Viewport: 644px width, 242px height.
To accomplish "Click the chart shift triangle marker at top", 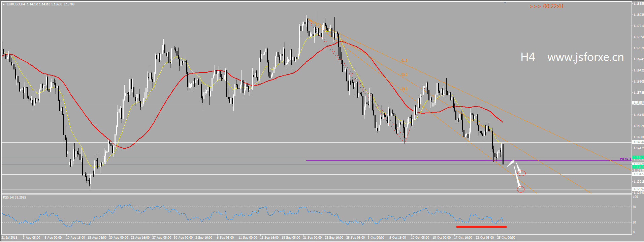I will click(505, 3).
